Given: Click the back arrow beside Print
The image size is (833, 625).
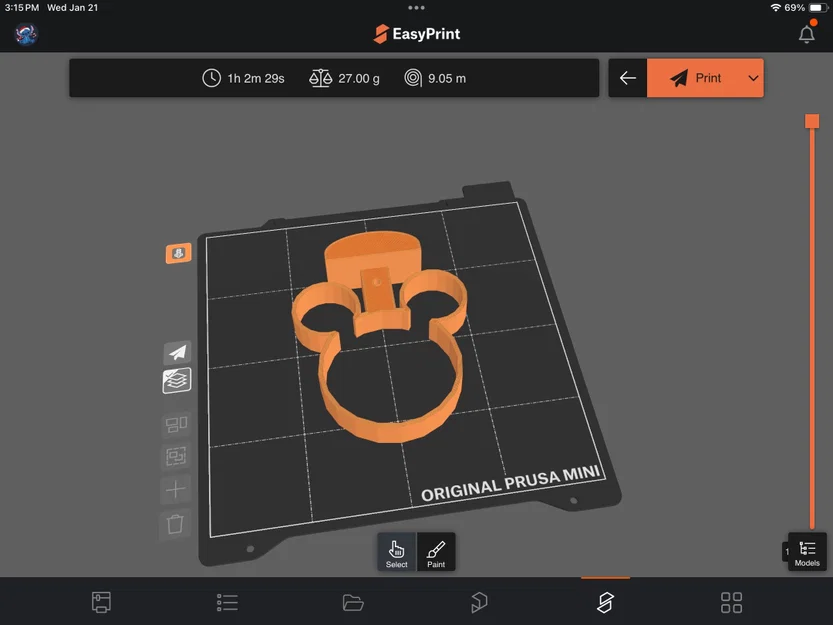Looking at the screenshot, I should (x=627, y=78).
